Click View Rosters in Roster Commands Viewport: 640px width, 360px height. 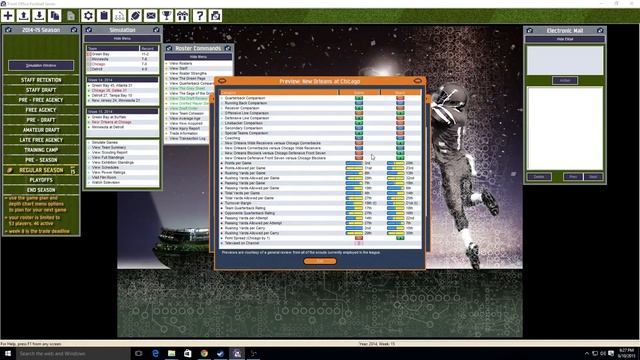click(x=180, y=64)
